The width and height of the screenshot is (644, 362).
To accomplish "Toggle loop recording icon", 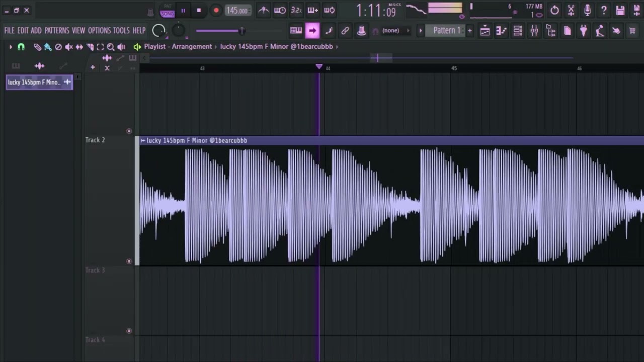I will click(329, 11).
